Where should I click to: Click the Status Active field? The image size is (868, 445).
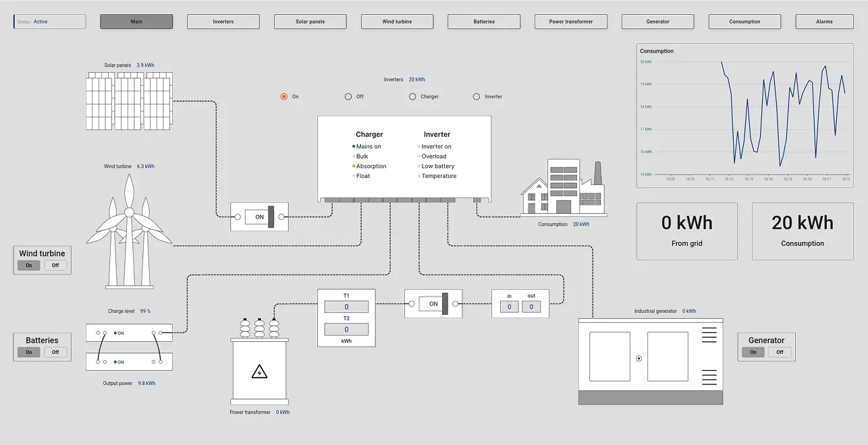click(49, 21)
